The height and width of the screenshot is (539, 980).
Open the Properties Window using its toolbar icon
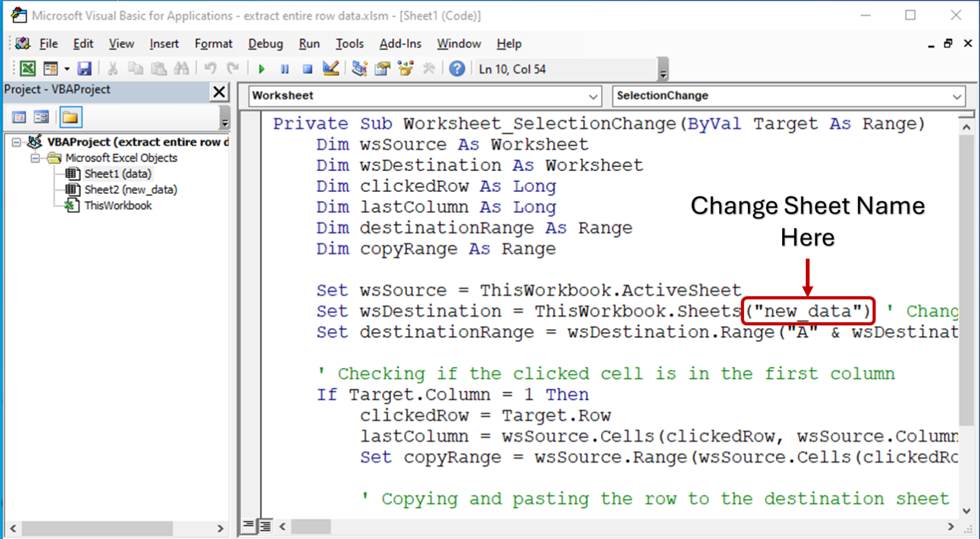[x=382, y=68]
